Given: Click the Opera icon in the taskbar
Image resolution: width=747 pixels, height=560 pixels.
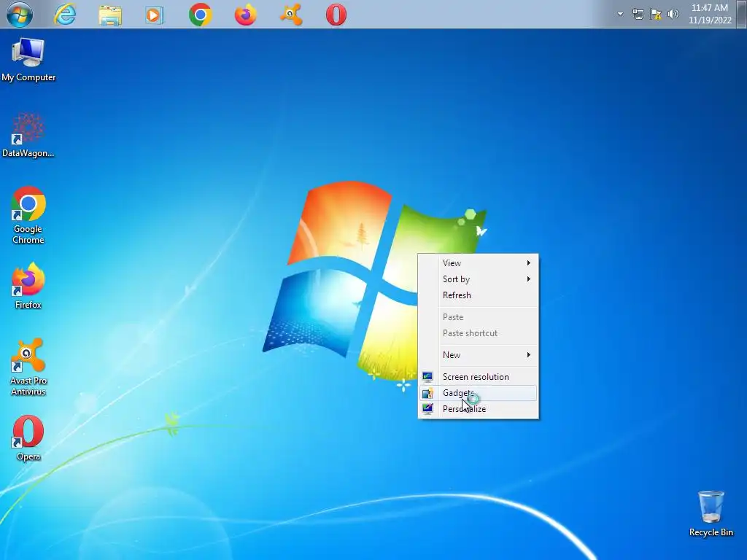Looking at the screenshot, I should pos(336,15).
